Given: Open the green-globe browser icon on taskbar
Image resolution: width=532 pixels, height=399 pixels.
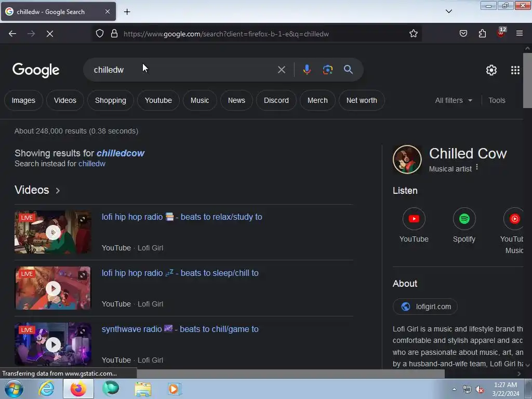Looking at the screenshot, I should 111,389.
